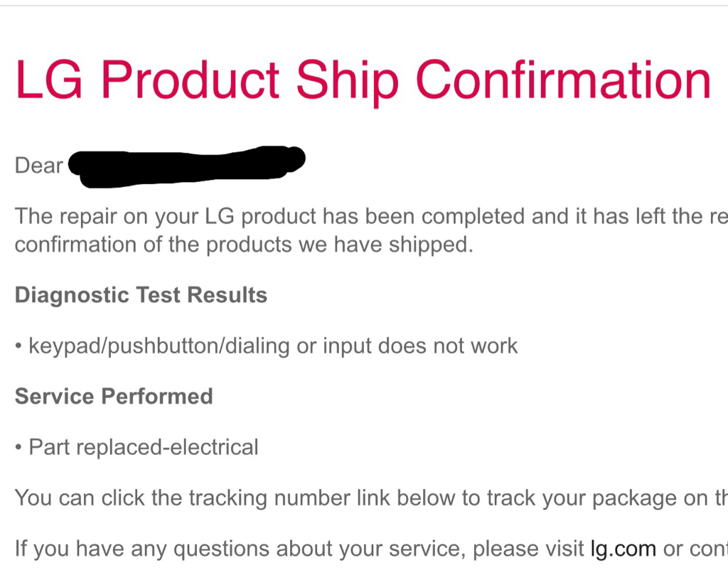Click the bullet point before "keypad"

18,347
